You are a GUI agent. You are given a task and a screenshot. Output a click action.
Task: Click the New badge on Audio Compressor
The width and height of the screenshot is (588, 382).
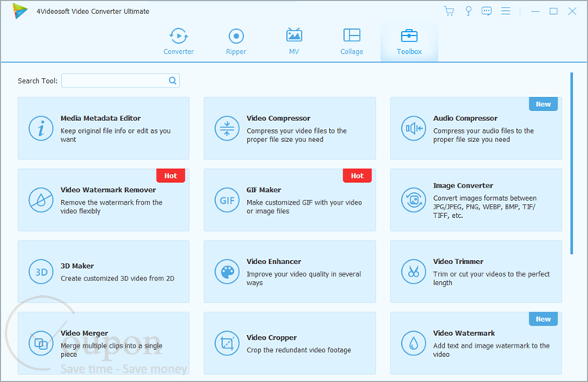[543, 104]
